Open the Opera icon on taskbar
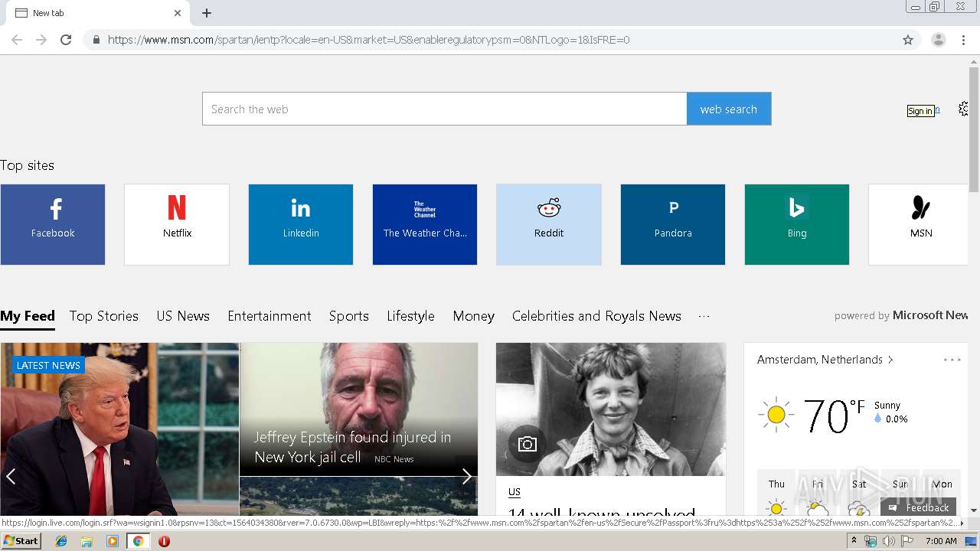Viewport: 980px width, 551px height. [164, 541]
